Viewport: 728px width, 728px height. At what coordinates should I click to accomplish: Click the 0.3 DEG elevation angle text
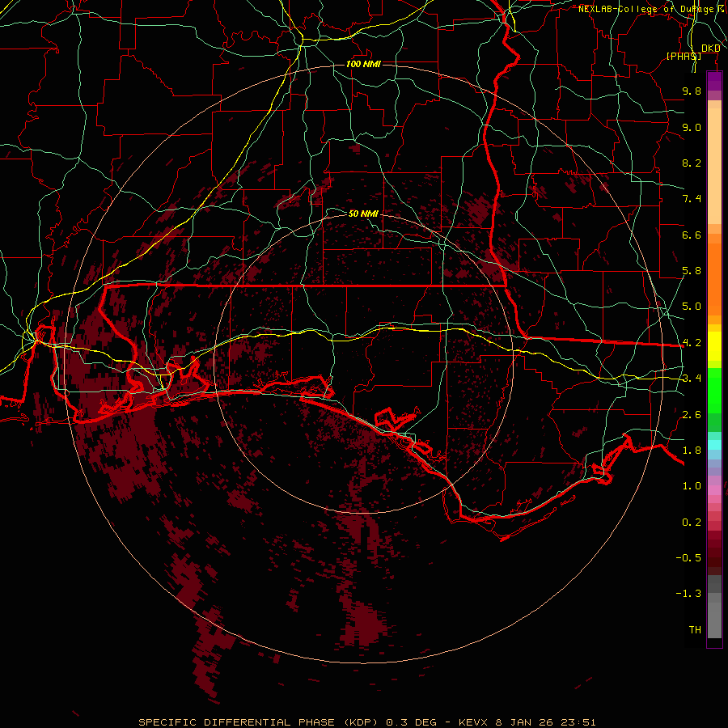click(x=412, y=722)
